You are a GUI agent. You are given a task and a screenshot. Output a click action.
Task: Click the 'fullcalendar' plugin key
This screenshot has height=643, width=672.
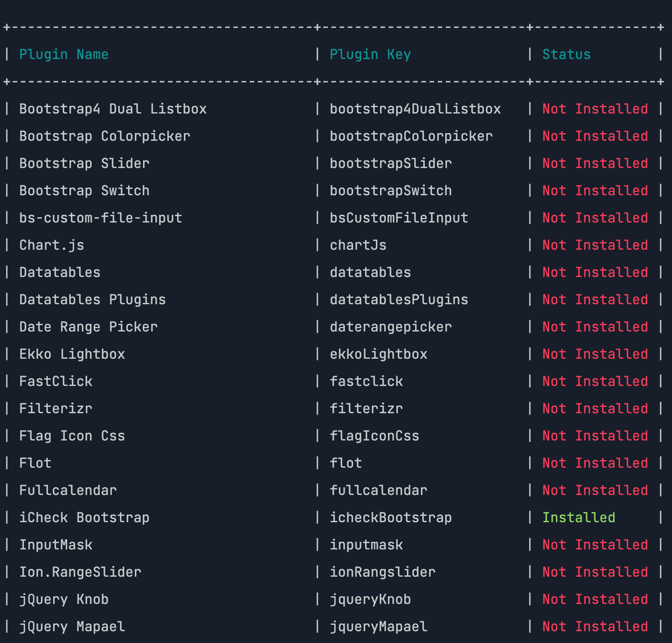(x=379, y=490)
